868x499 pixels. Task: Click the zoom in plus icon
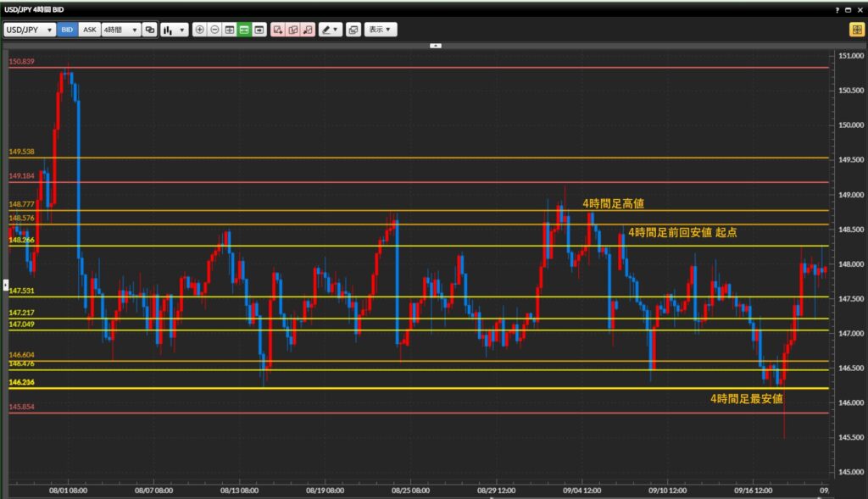click(x=200, y=30)
